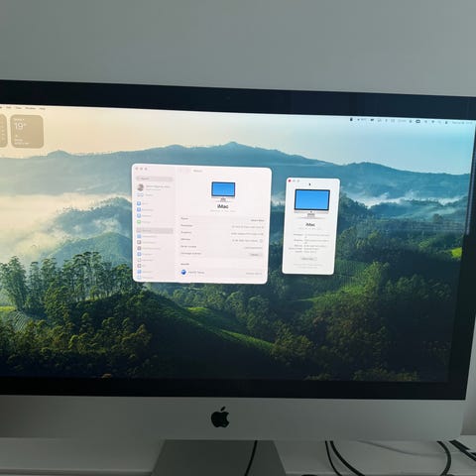Click the iMac Name row in About
Image resolution: width=476 pixels, height=476 pixels.
222,219
